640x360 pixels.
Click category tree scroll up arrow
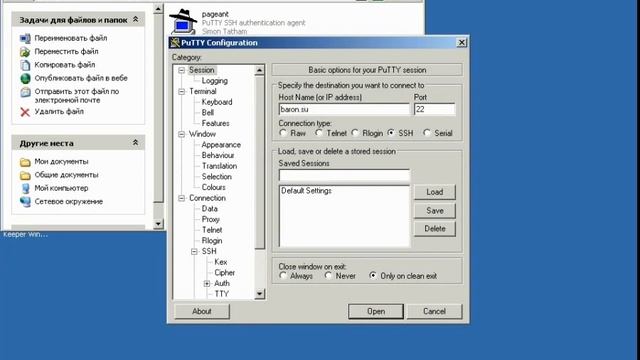pyautogui.click(x=259, y=70)
